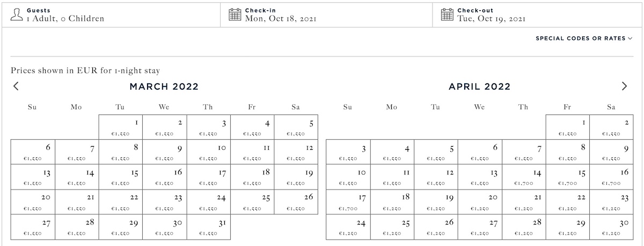Select April 17 priced €1,700
This screenshot has height=246, width=644.
coord(348,202)
